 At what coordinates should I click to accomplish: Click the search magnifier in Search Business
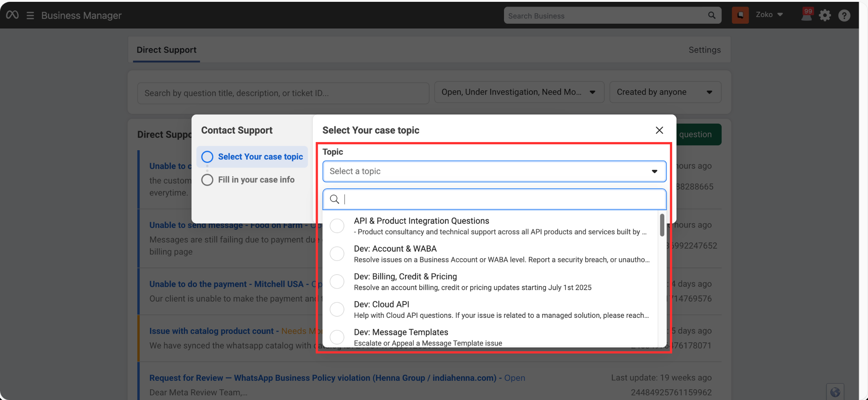click(x=711, y=16)
